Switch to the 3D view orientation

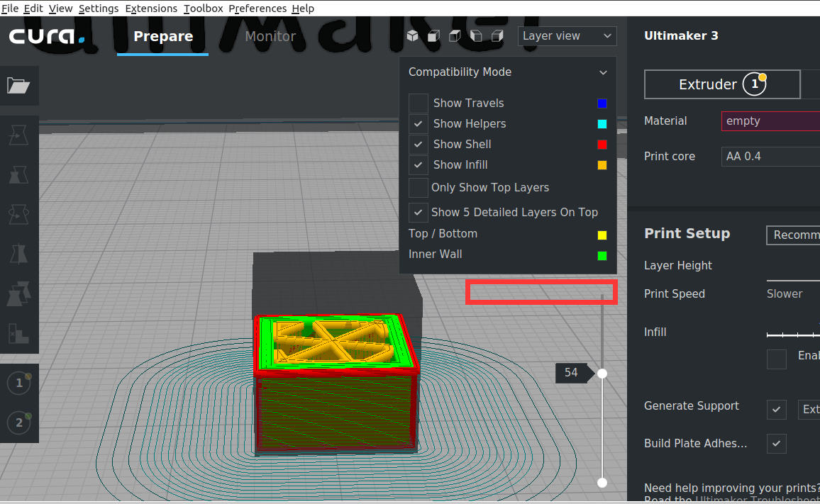point(412,35)
